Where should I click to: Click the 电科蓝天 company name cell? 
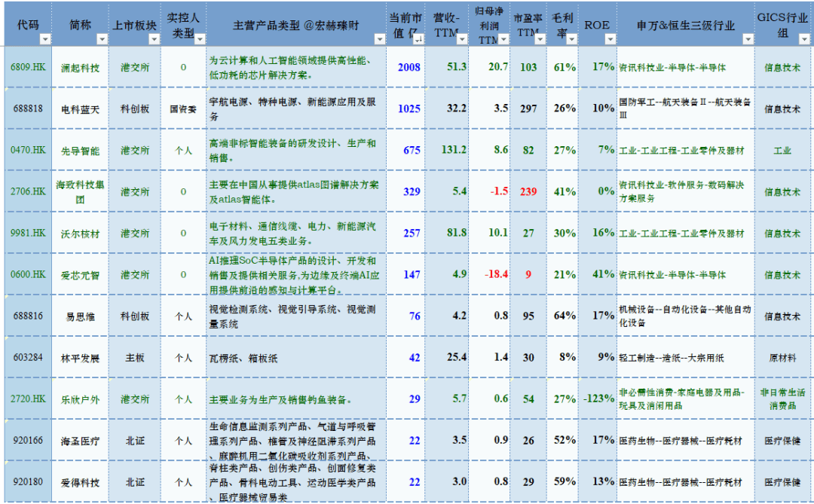[x=80, y=108]
